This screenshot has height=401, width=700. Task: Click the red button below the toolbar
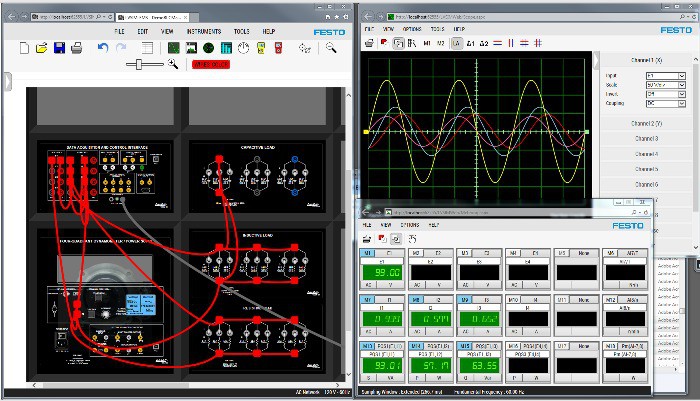point(210,64)
